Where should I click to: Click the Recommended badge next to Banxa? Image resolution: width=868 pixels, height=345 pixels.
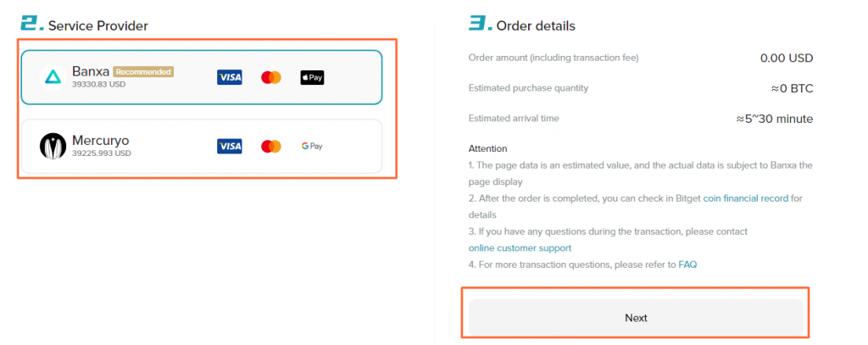[x=143, y=72]
